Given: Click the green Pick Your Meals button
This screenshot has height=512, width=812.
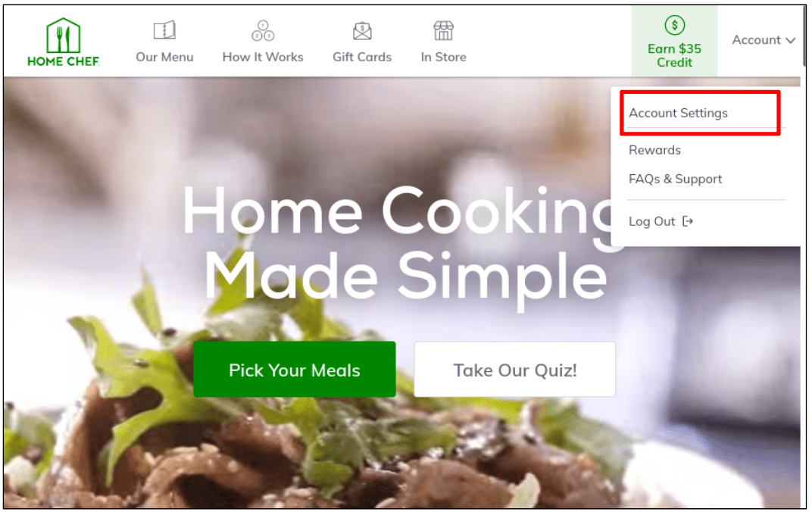Looking at the screenshot, I should pos(295,370).
